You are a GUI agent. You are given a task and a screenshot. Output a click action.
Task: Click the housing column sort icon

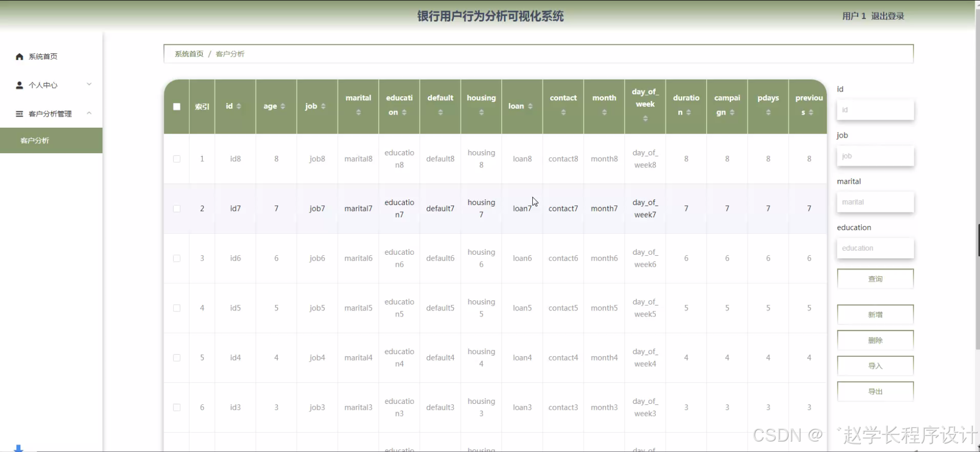[481, 112]
